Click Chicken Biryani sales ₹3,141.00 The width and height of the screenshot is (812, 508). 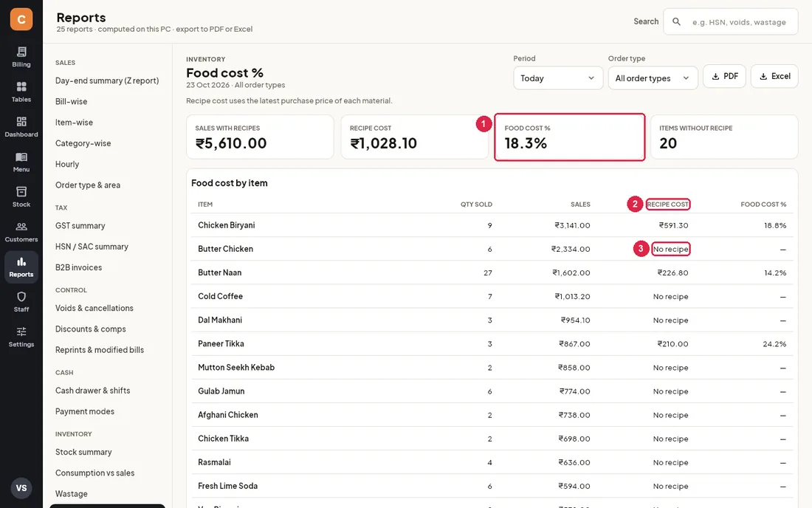(x=572, y=225)
